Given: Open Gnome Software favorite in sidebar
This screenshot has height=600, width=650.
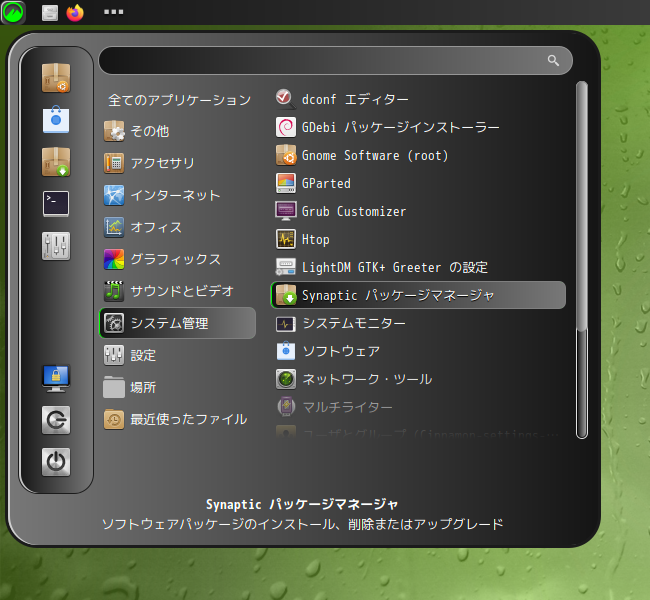Looking at the screenshot, I should [56, 78].
